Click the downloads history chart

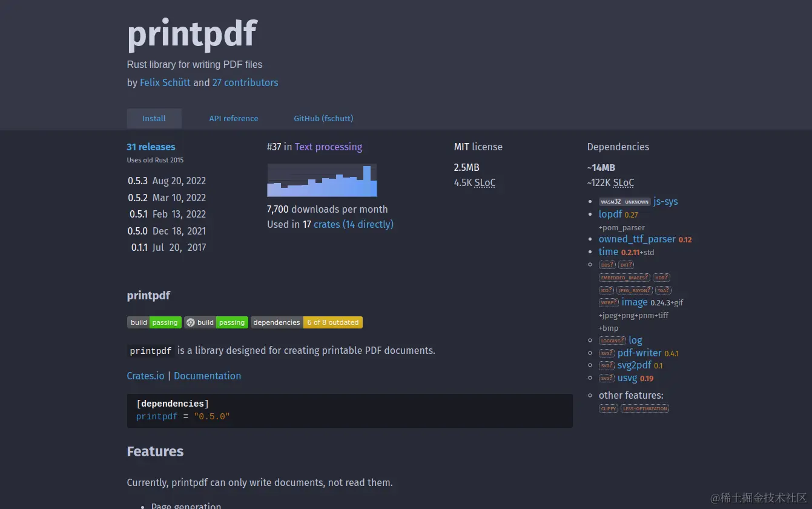[x=322, y=180]
